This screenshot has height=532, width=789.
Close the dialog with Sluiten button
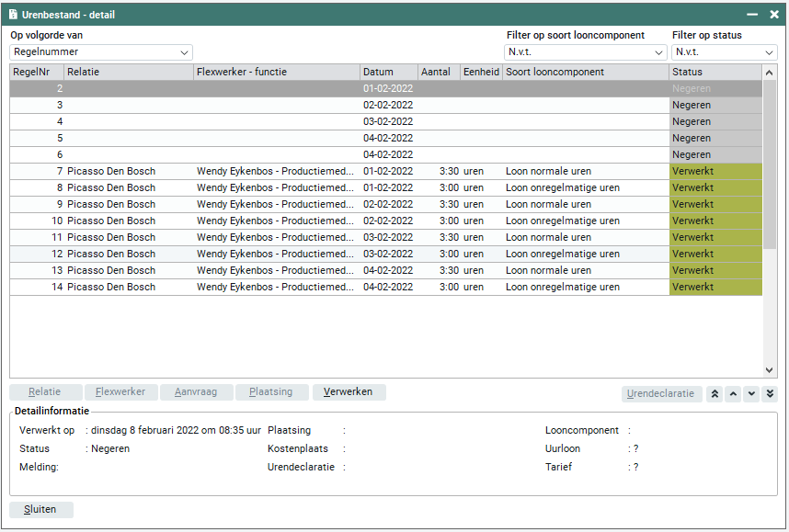click(x=41, y=510)
